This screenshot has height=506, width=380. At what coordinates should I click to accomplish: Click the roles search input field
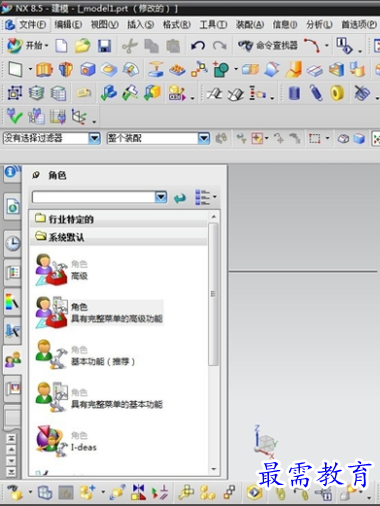click(x=94, y=197)
